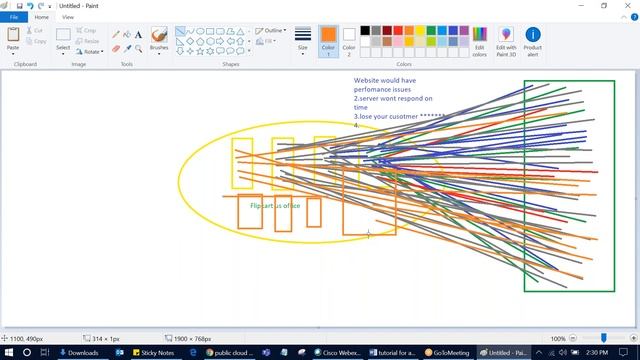Choose the Pentagon shape
The image size is (640, 360).
200,41
